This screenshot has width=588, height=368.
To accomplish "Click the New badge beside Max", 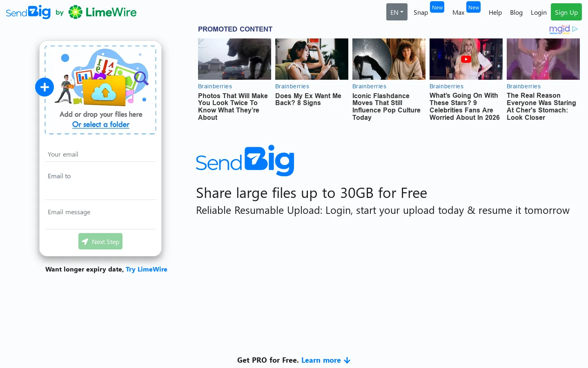I will click(474, 7).
